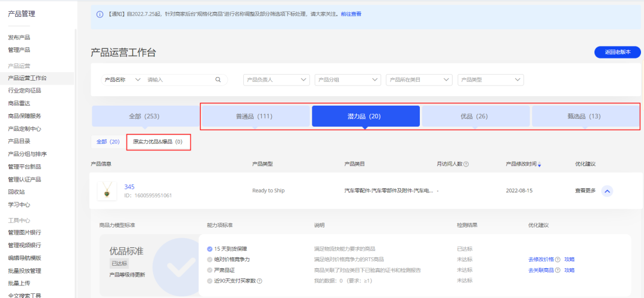This screenshot has width=644, height=298.
Task: Open 商品保障服务 in the sidebar
Action: pos(24,116)
